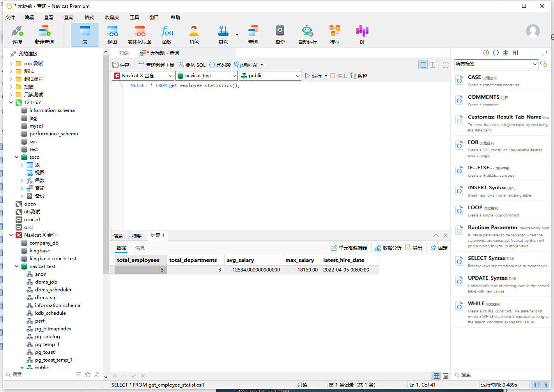554x392 pixels.
Task: Launch the BI tool
Action: (x=362, y=35)
